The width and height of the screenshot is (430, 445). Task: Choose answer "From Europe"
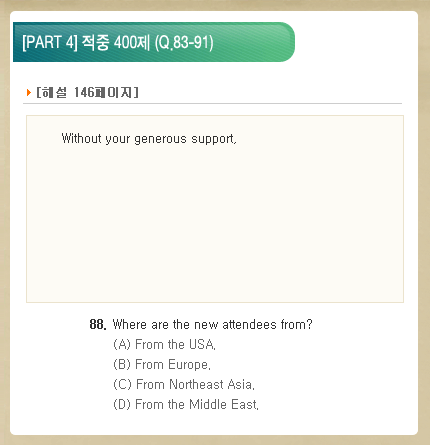coord(173,364)
